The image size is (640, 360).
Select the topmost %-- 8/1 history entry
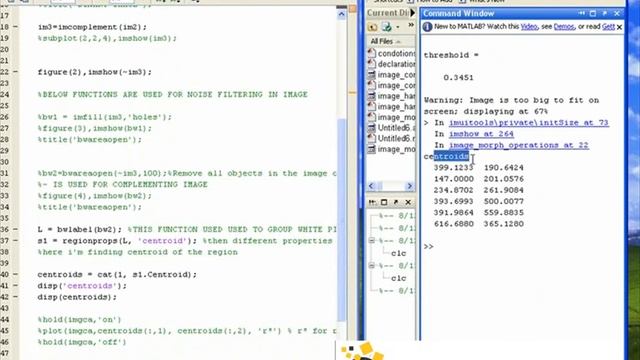pos(397,216)
